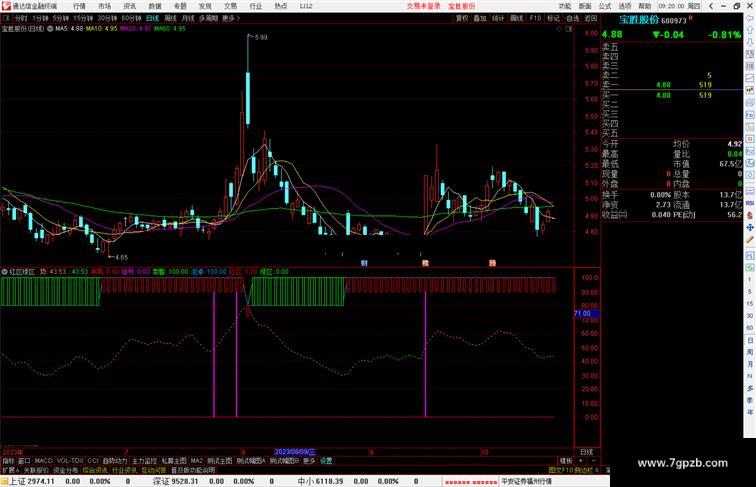Switch to 60分钟 period

point(131,18)
